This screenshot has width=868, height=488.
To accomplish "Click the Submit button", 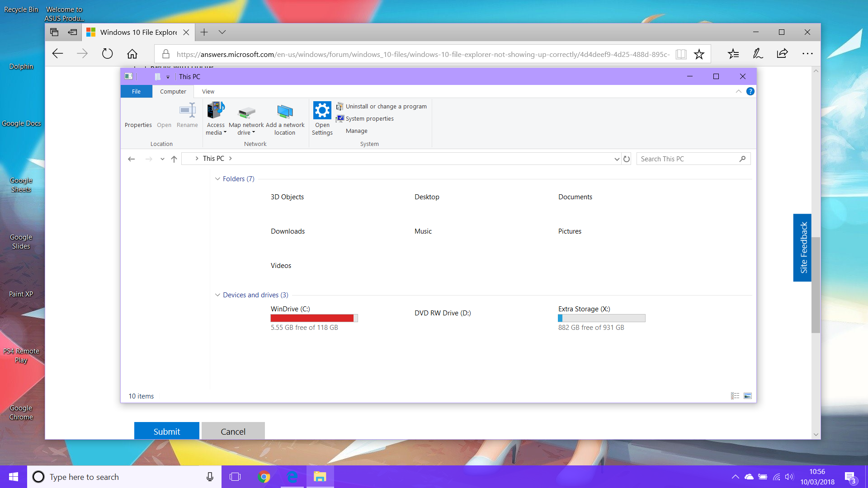I will (166, 431).
